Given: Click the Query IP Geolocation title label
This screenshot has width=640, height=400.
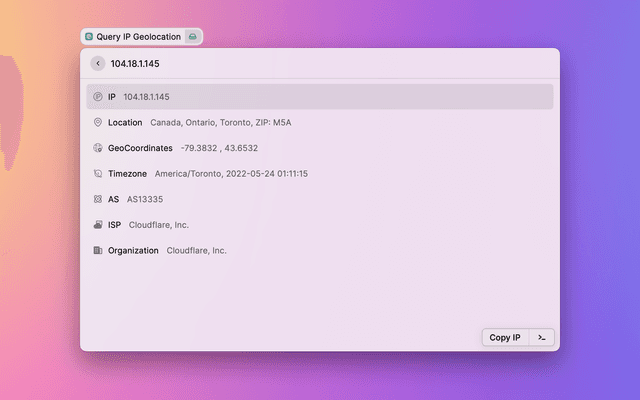Looking at the screenshot, I should point(138,37).
